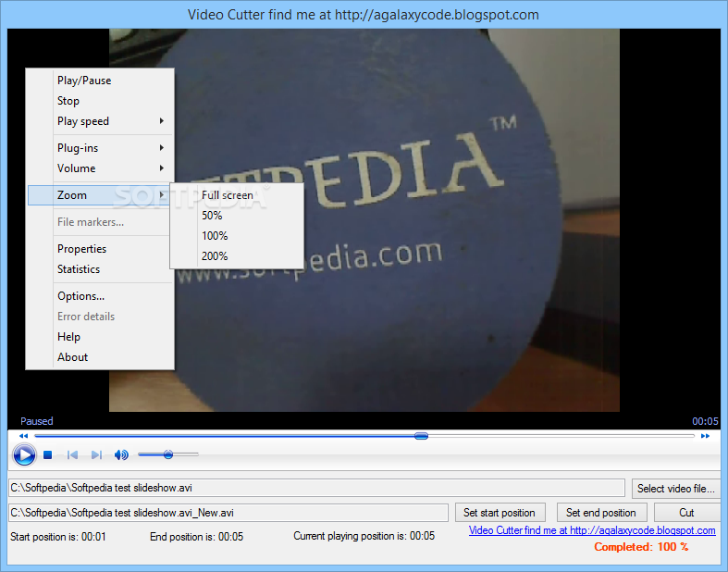Click Help in the context menu
Screen dimensions: 728x572
(101, 337)
